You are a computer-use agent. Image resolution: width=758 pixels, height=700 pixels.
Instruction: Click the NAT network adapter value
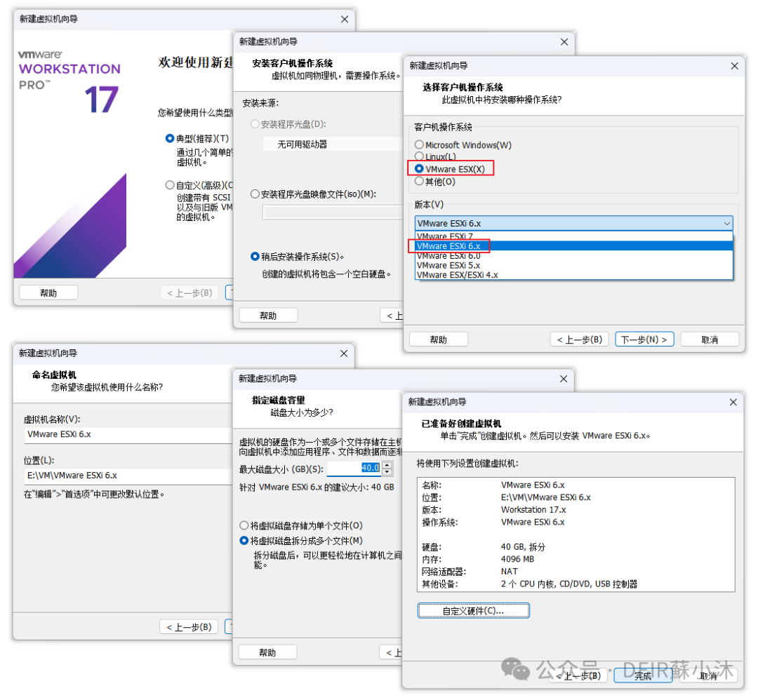pos(509,572)
